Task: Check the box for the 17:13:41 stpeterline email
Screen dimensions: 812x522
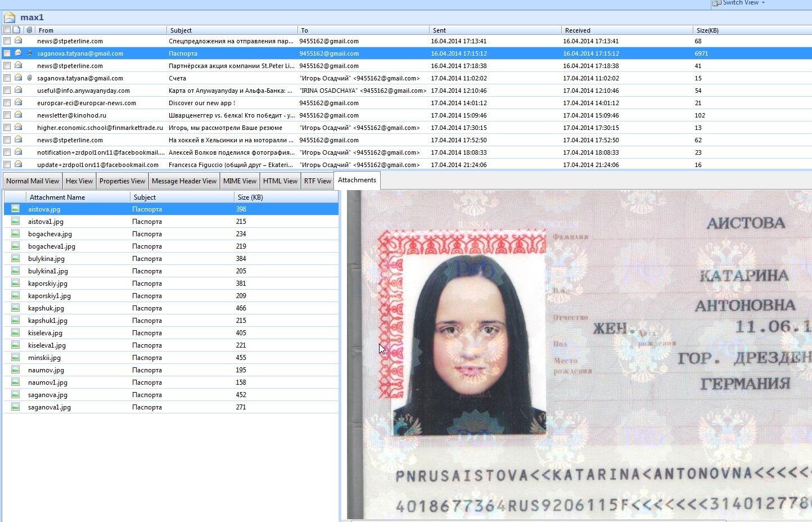Action: 7,40
